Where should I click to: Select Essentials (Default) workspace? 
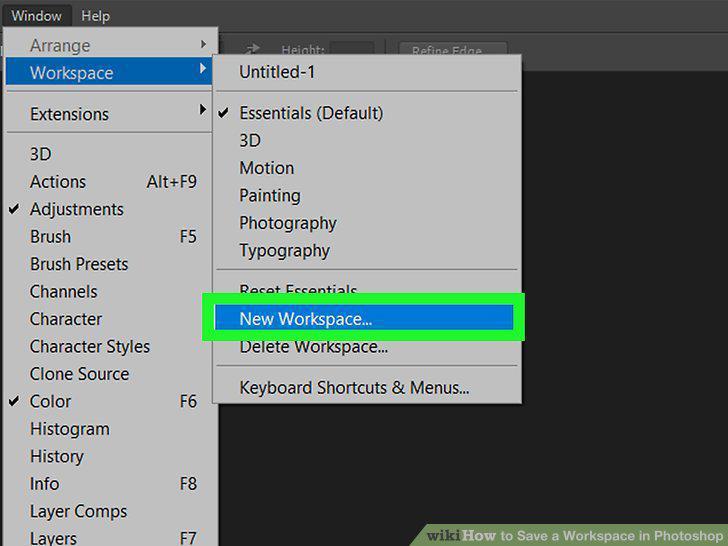click(367, 113)
